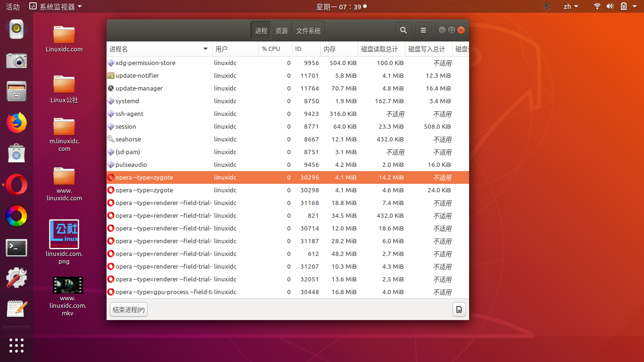The image size is (644, 362).
Task: Switch to the 文件系统 tab
Action: point(308,31)
